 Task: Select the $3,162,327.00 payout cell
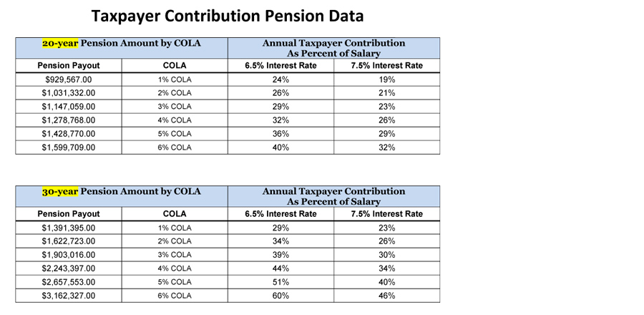point(69,296)
